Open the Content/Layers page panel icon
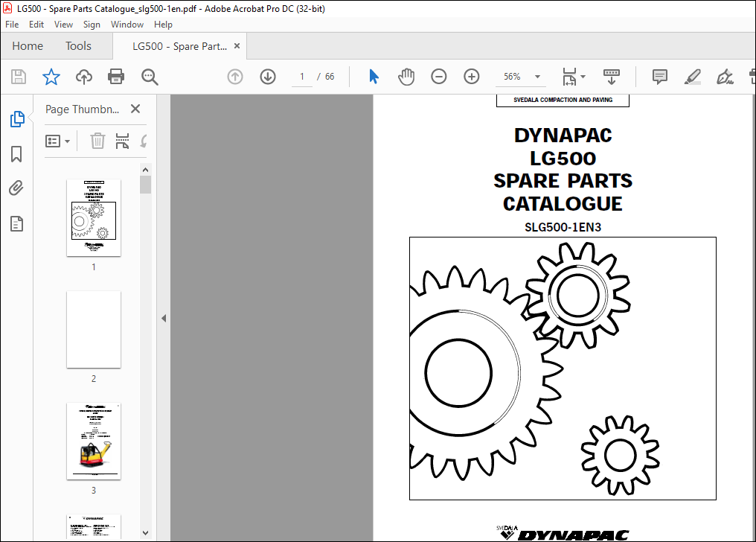The height and width of the screenshot is (542, 756). click(16, 224)
